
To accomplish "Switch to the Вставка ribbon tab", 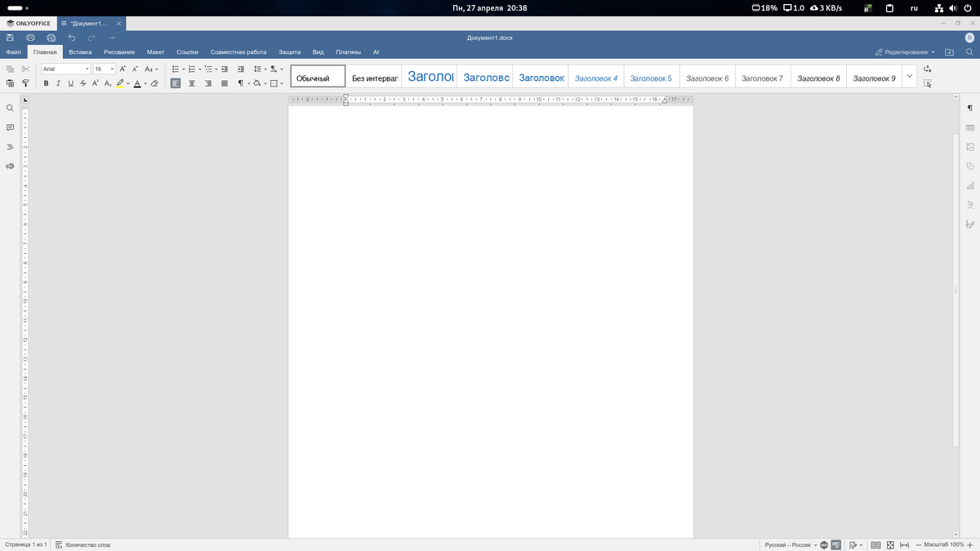I will [x=79, y=51].
